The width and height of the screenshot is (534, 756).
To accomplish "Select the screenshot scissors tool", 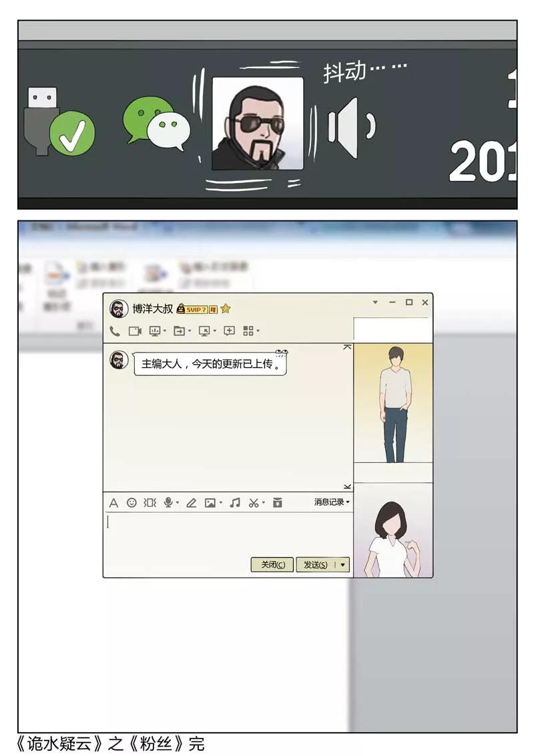I will point(254,502).
